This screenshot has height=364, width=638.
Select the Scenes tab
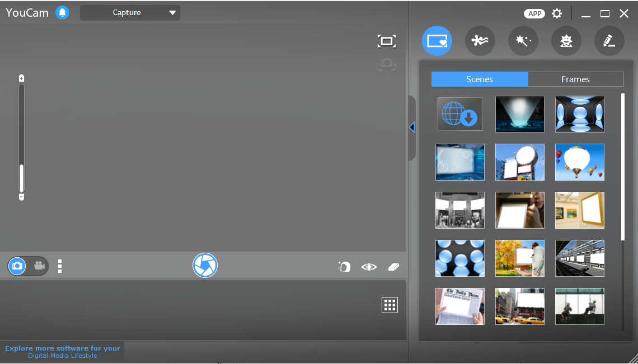480,79
